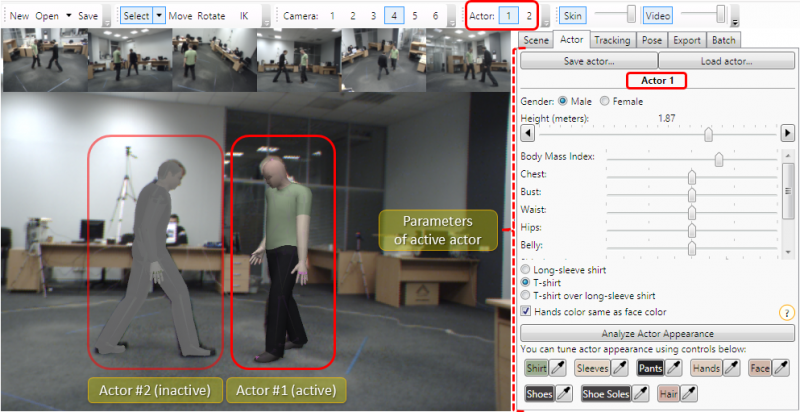Expand the overflow handle after Video slider
This screenshot has width=800, height=412.
click(735, 15)
